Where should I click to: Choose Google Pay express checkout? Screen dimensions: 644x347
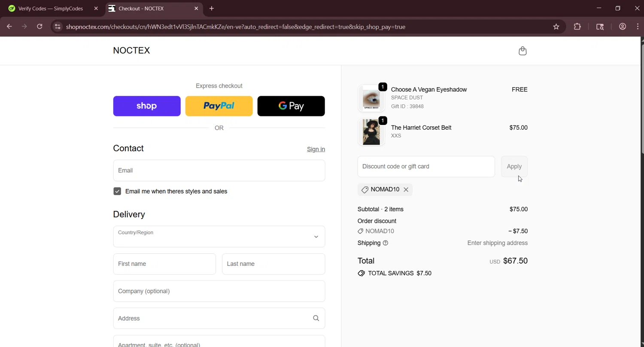tap(291, 106)
